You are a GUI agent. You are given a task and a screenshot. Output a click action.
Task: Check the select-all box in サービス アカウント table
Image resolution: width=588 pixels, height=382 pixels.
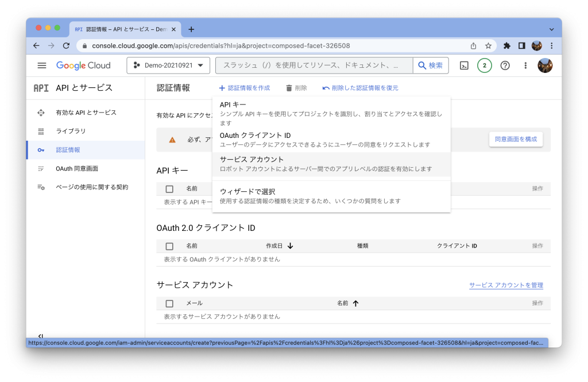click(x=169, y=303)
